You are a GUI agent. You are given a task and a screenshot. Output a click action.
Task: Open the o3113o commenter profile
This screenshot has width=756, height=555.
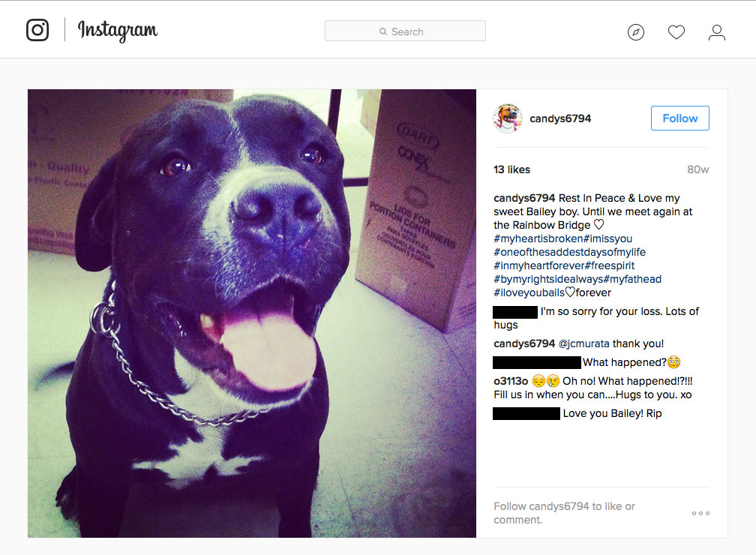click(x=511, y=382)
